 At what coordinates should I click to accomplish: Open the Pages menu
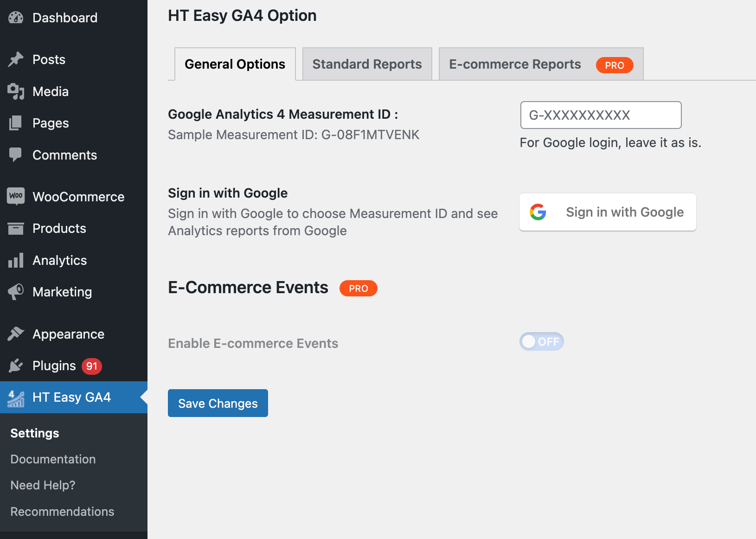tap(74, 123)
